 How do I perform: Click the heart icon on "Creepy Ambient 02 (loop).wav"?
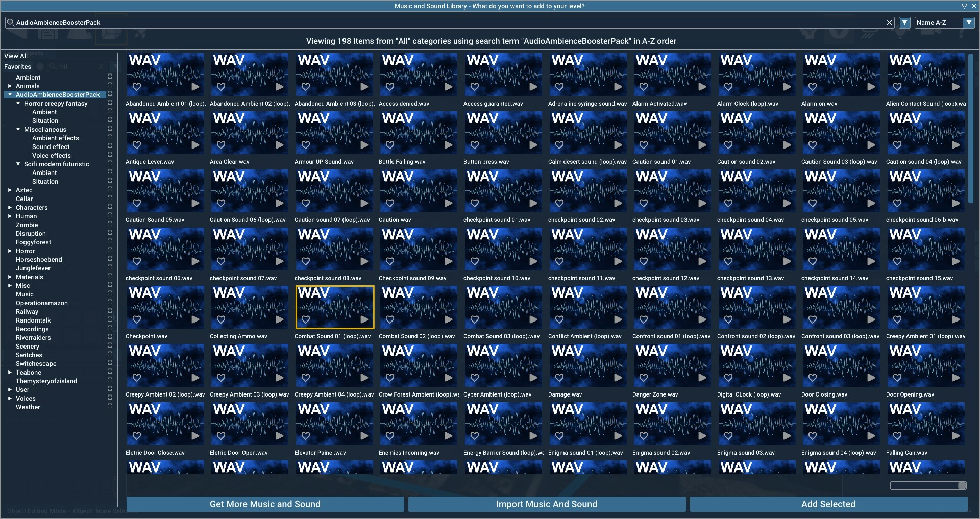tap(137, 378)
